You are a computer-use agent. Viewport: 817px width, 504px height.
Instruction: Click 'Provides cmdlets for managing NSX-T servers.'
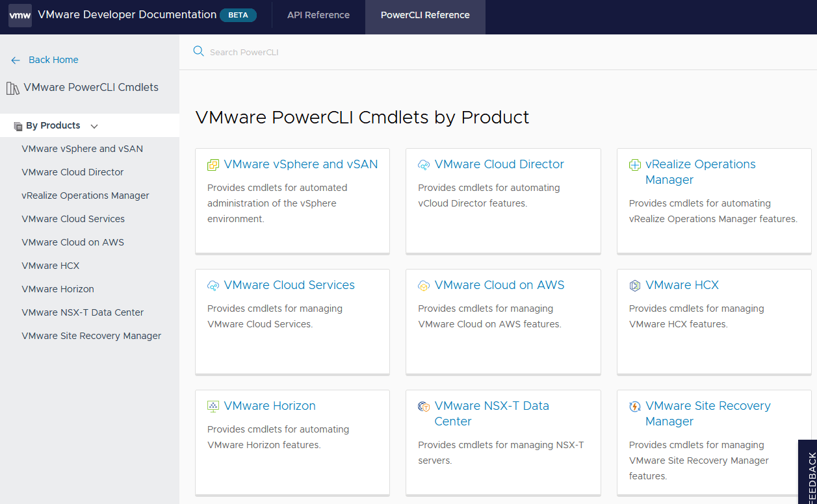(x=501, y=453)
